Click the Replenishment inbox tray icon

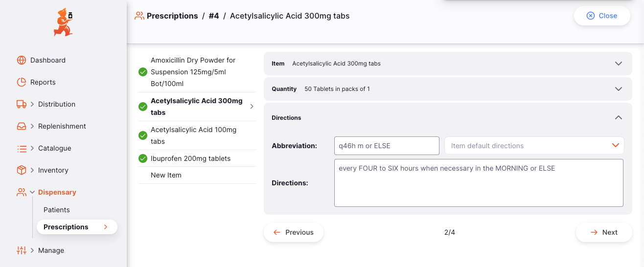[x=22, y=126]
